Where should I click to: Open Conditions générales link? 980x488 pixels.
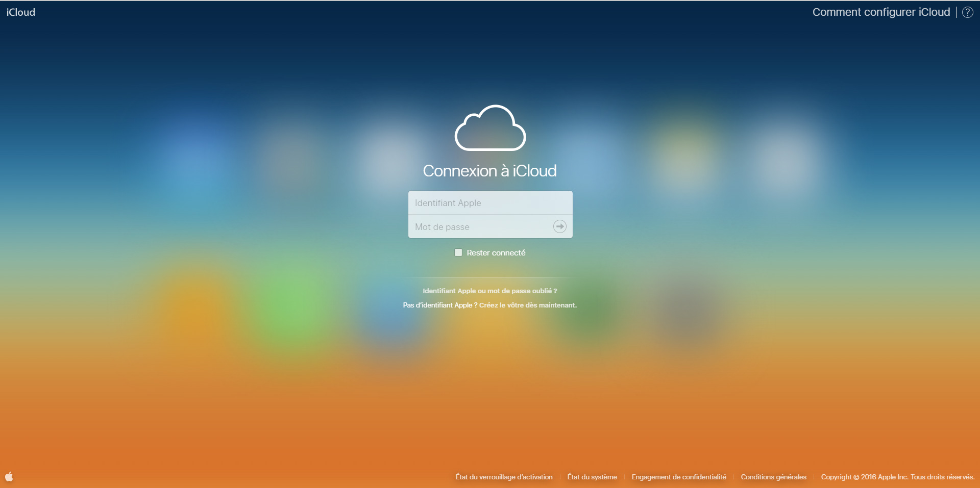pyautogui.click(x=774, y=477)
